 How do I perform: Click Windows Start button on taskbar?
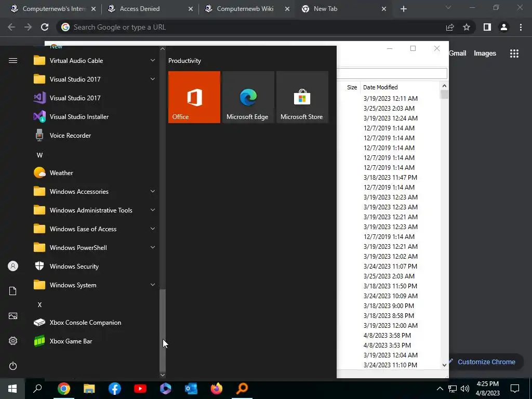click(12, 389)
